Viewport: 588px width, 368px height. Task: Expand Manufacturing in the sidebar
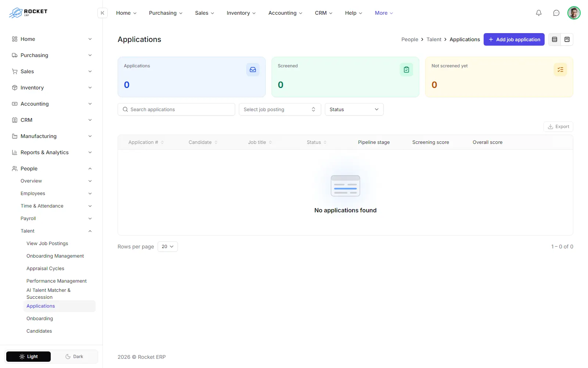(x=51, y=136)
